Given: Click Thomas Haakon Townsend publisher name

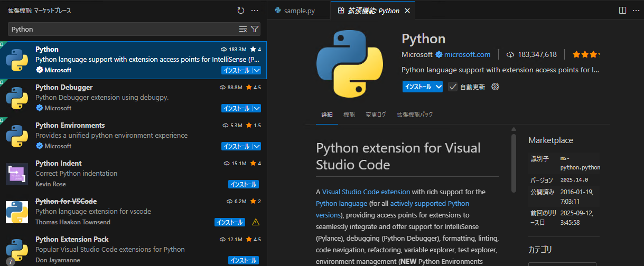Looking at the screenshot, I should click(72, 222).
